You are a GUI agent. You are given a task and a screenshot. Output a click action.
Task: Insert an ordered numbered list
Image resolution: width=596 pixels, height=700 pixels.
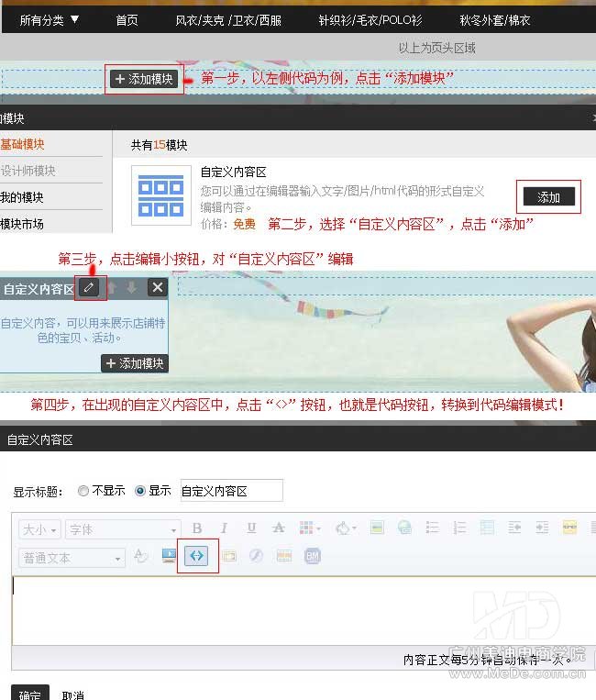pos(459,528)
